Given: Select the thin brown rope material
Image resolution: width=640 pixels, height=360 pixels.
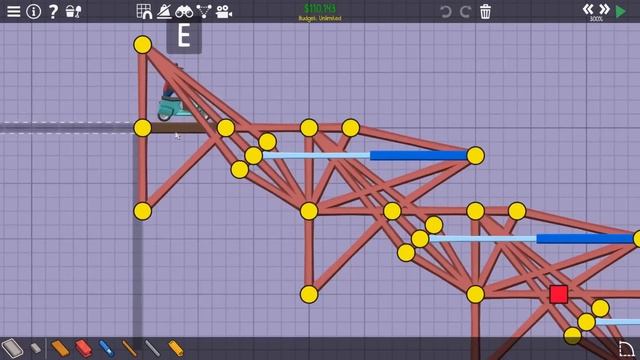Looking at the screenshot, I should [129, 349].
